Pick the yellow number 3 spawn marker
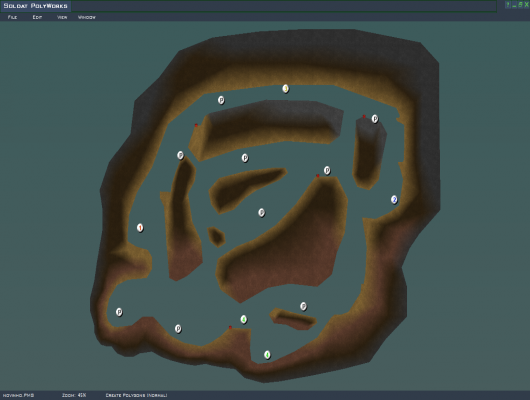 point(286,89)
